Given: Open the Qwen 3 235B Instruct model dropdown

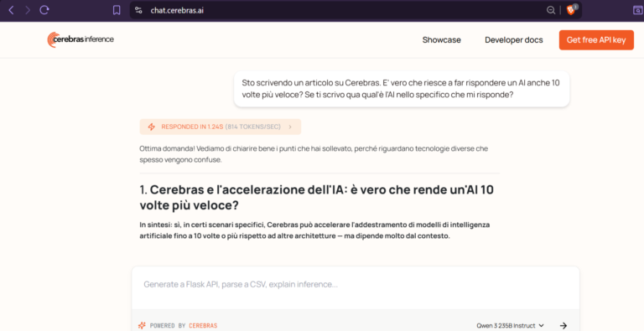Looking at the screenshot, I should 510,325.
